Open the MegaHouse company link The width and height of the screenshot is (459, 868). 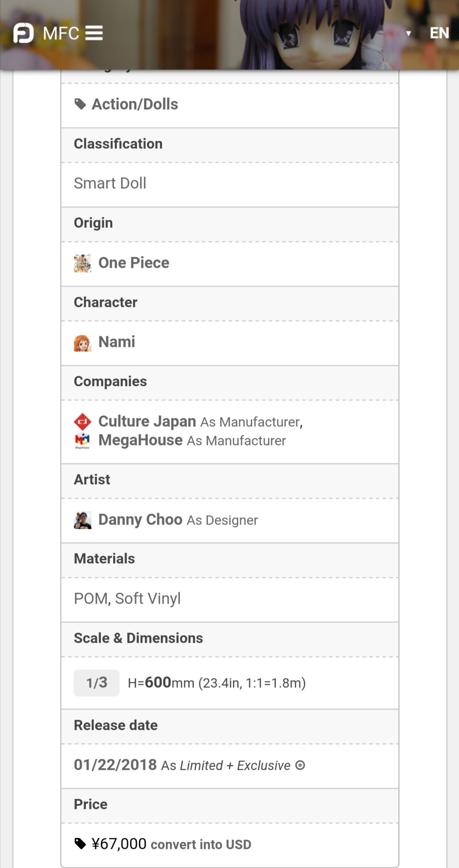pos(141,440)
